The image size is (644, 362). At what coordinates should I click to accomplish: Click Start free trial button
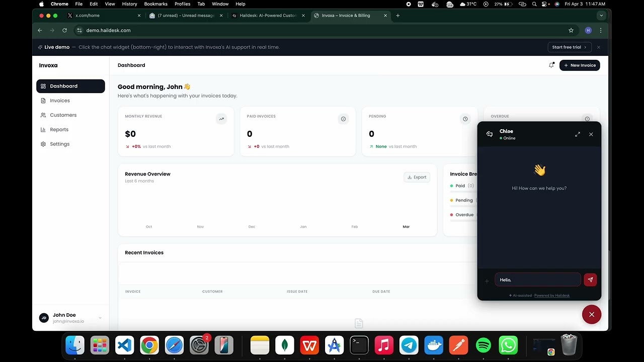click(570, 47)
